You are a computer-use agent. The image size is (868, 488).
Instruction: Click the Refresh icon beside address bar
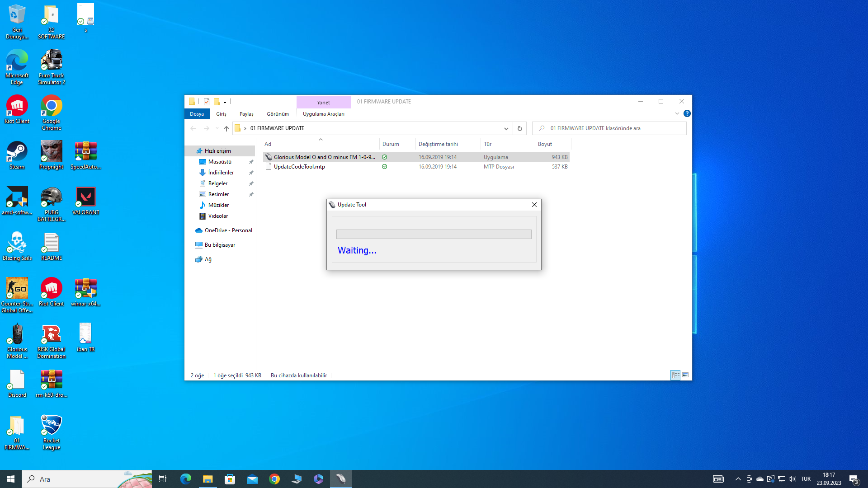click(519, 128)
